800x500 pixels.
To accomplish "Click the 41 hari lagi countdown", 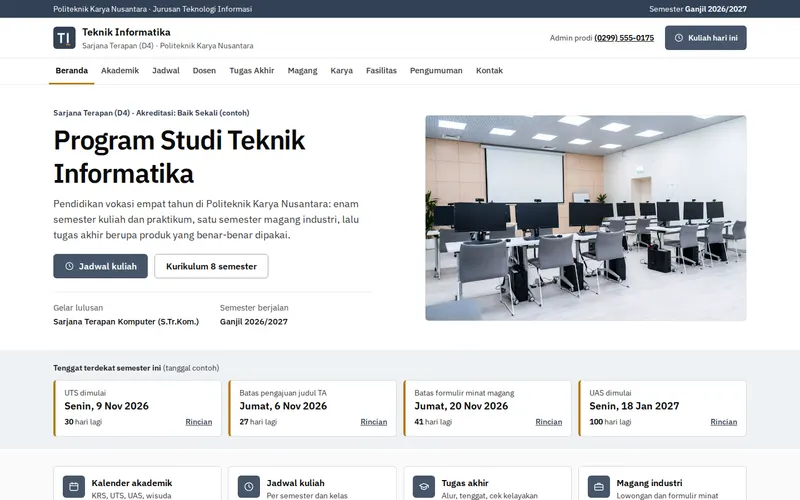I will click(x=433, y=422).
